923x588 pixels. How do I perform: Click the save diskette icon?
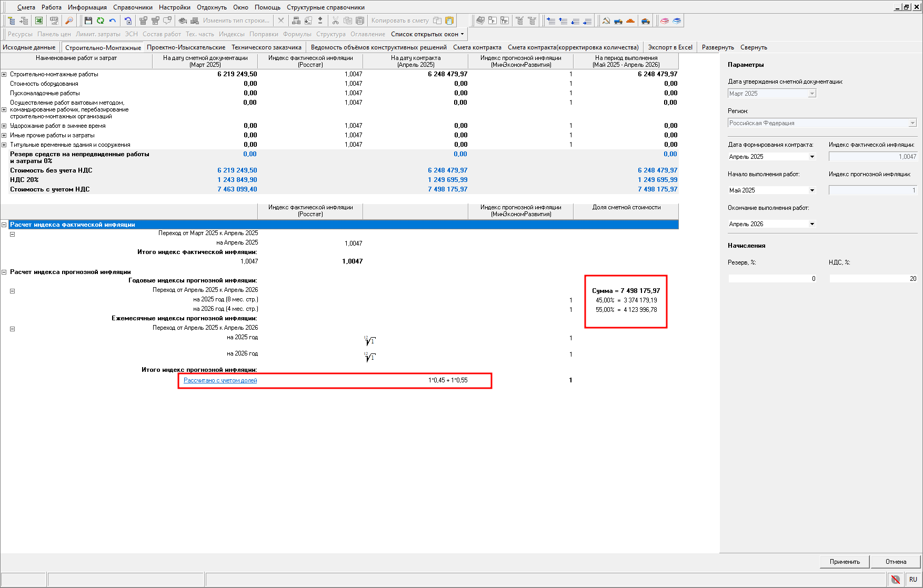click(x=88, y=21)
